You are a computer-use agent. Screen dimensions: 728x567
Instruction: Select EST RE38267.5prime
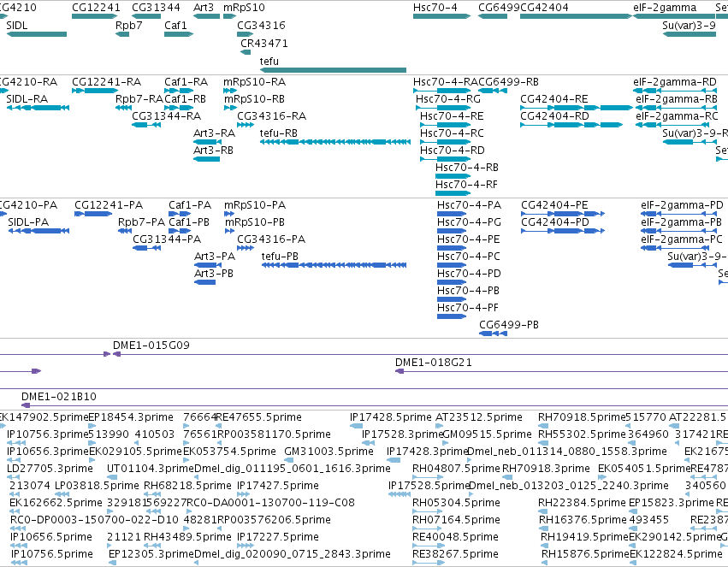428,563
